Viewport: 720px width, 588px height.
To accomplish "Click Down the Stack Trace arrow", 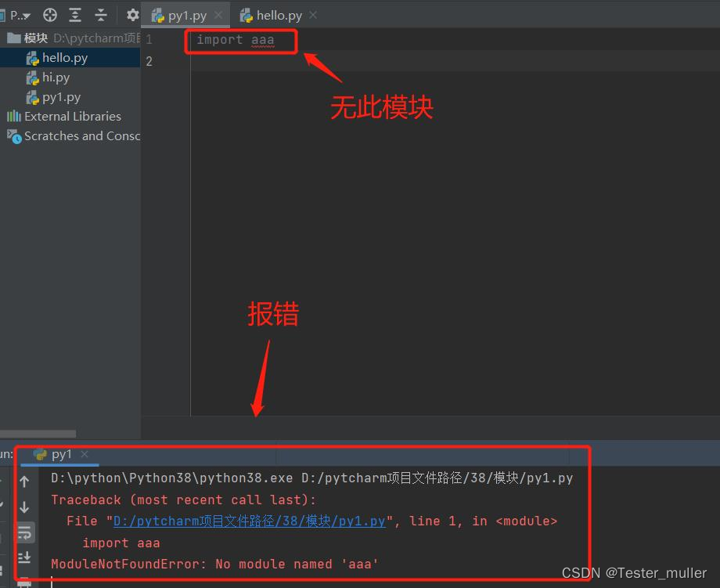I will click(x=25, y=506).
